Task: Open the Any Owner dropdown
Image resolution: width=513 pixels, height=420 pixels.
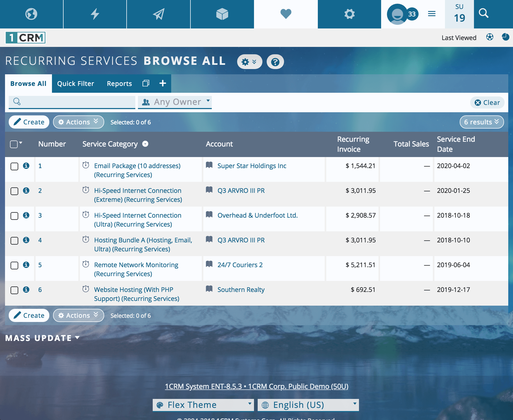Action: tap(175, 102)
